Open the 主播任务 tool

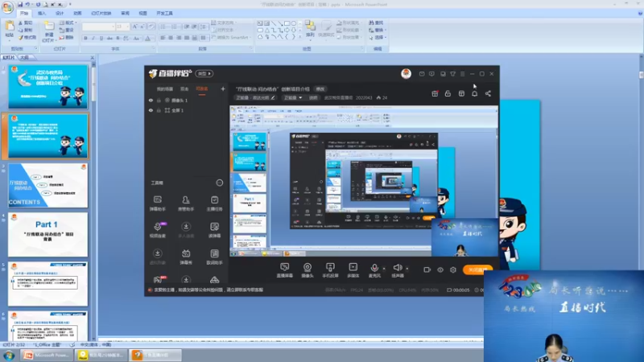(x=214, y=204)
